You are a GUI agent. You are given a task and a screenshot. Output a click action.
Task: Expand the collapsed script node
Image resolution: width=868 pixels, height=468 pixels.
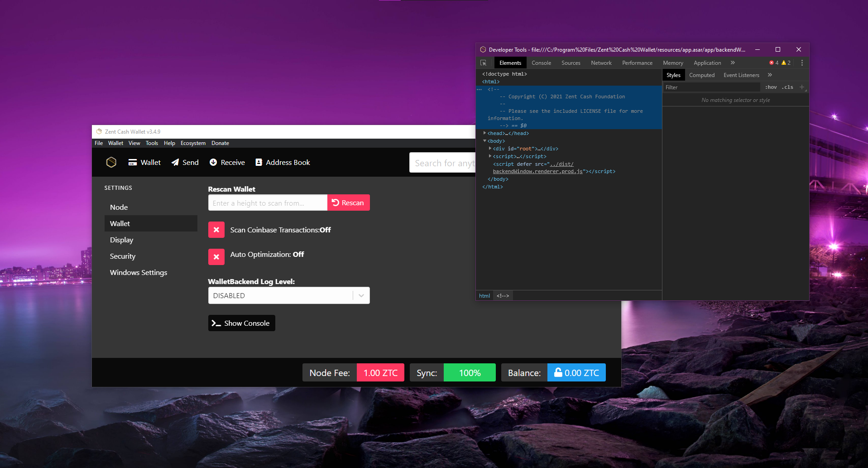pos(490,156)
